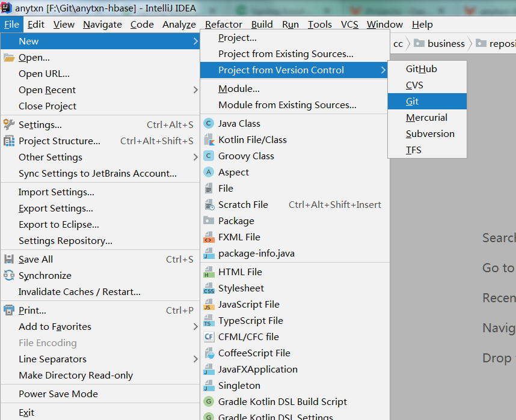
Task: Expand the Project from Version Control arrow
Action: [x=382, y=70]
